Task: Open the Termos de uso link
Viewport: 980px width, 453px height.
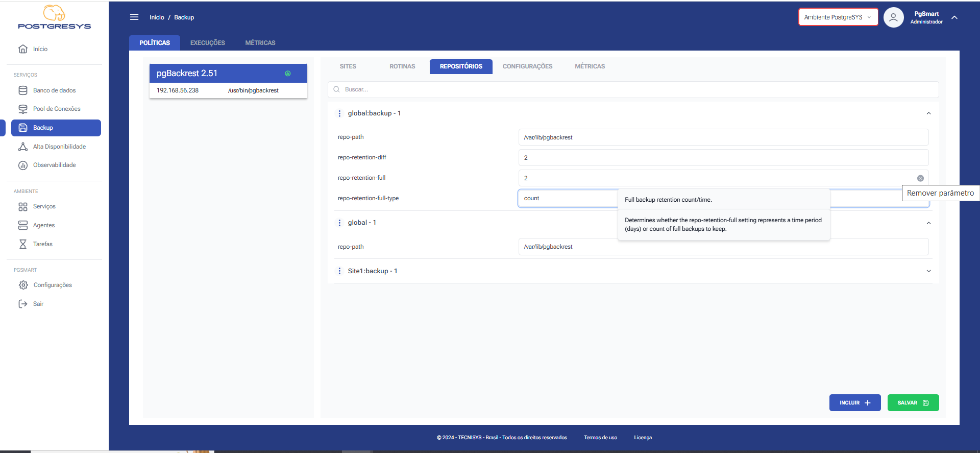Action: [600, 438]
